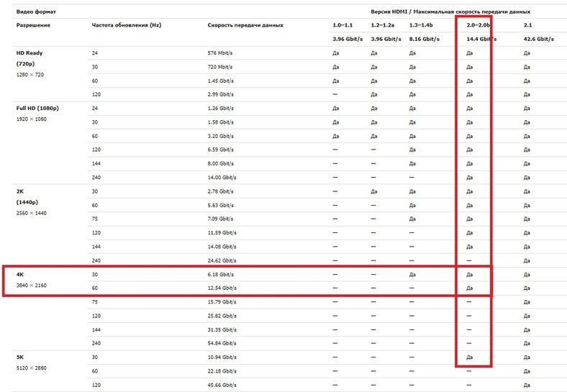Click the highlighted '2.0–2.0b' version header
Image resolution: width=567 pixels, height=392 pixels.
478,25
